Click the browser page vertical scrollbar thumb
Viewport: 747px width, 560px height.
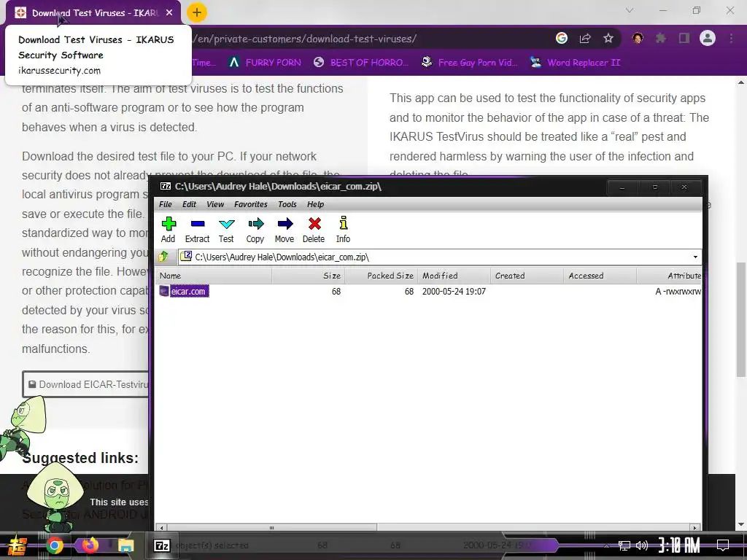741,319
